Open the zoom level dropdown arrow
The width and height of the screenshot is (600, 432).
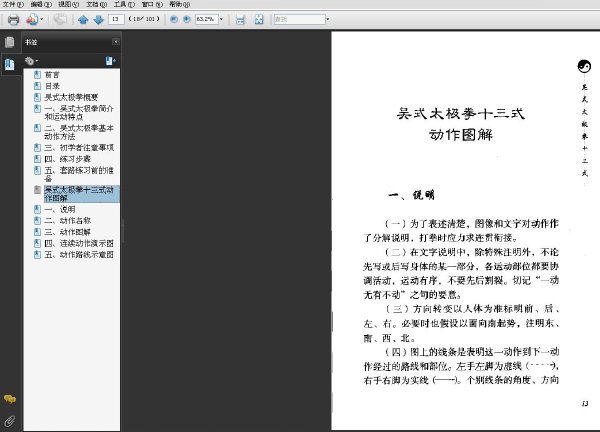tap(221, 19)
